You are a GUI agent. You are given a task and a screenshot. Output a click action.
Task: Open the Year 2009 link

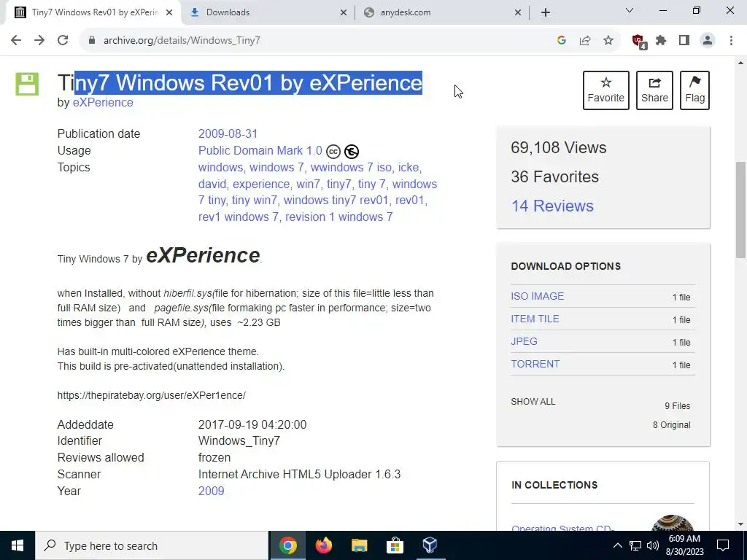coord(211,491)
